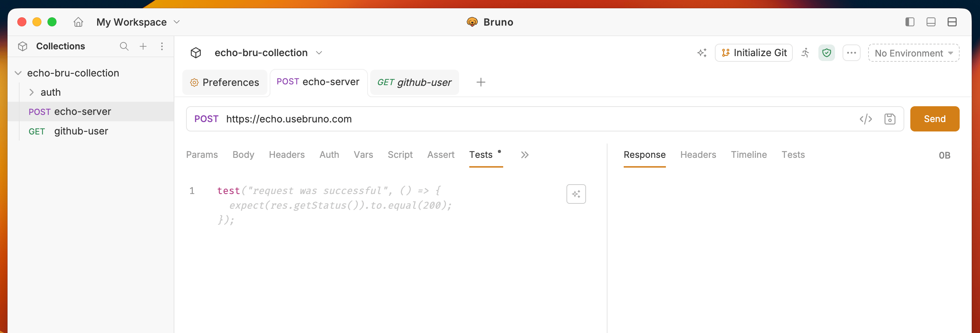Switch to the GET github-user tab
The height and width of the screenshot is (333, 980).
click(414, 82)
